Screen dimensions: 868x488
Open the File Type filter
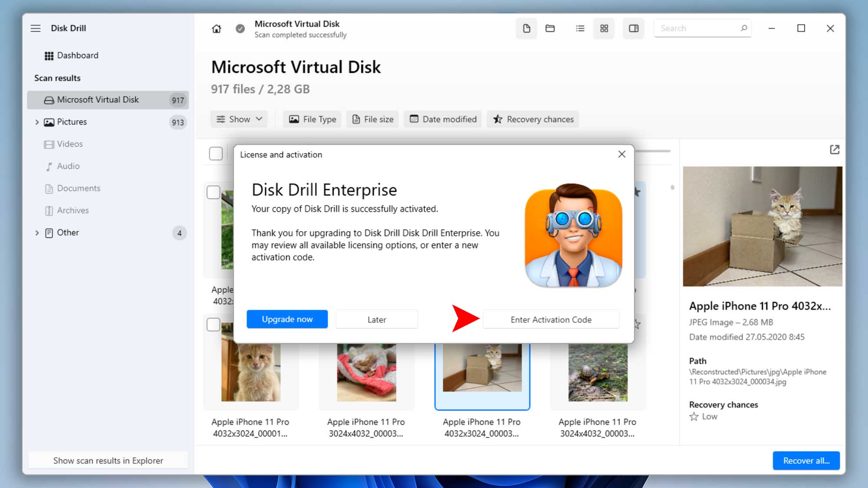coord(312,119)
